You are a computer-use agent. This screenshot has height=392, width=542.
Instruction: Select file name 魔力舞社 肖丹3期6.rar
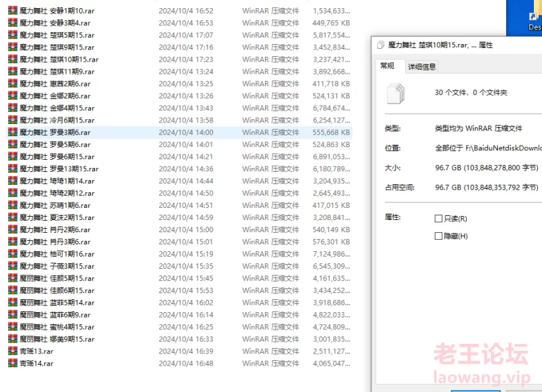tap(55, 242)
